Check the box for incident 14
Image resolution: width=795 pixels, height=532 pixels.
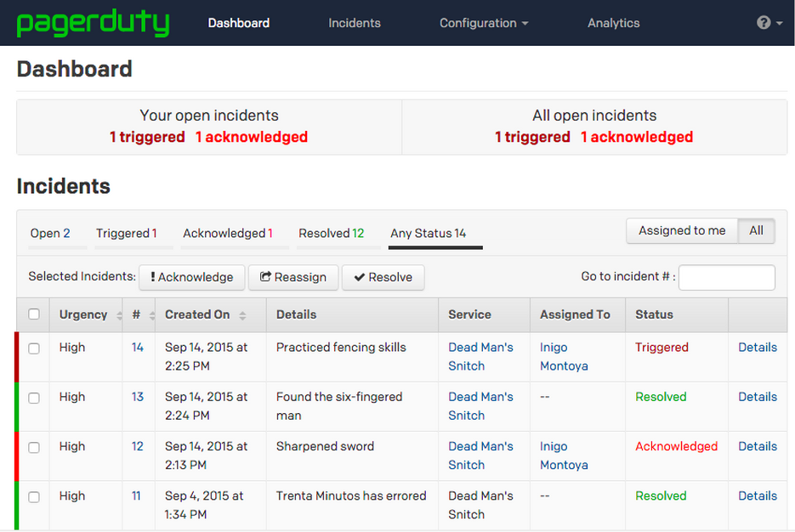pos(34,348)
